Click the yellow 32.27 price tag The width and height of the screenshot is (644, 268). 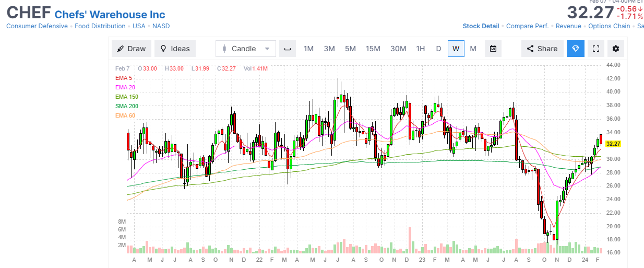tap(614, 144)
